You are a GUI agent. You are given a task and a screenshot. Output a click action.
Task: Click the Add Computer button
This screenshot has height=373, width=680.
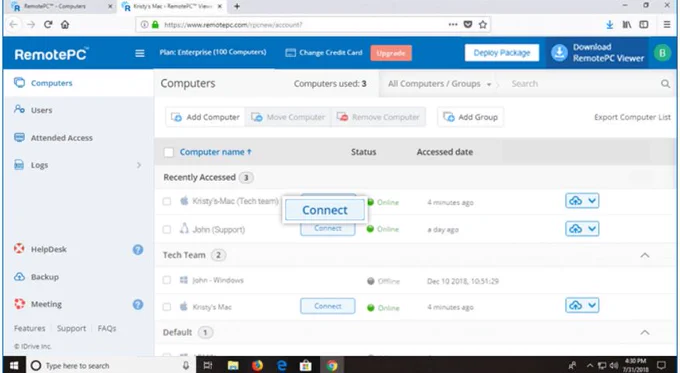click(x=205, y=117)
